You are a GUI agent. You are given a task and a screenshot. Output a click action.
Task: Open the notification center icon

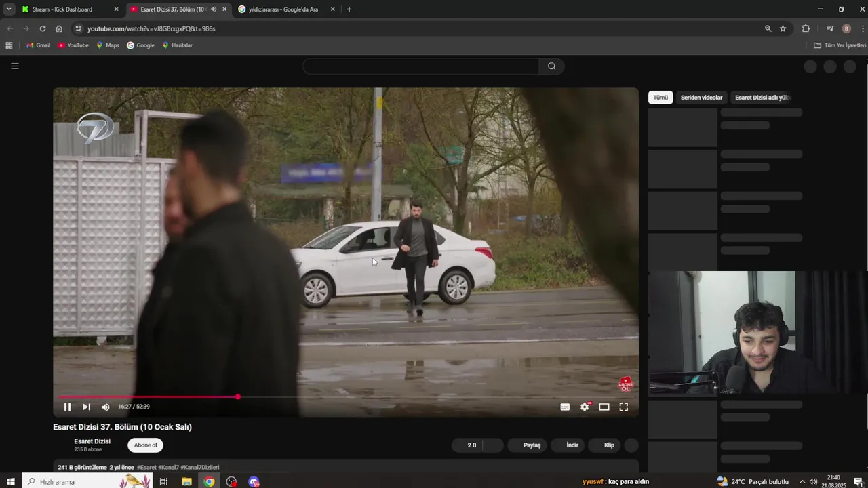click(858, 481)
